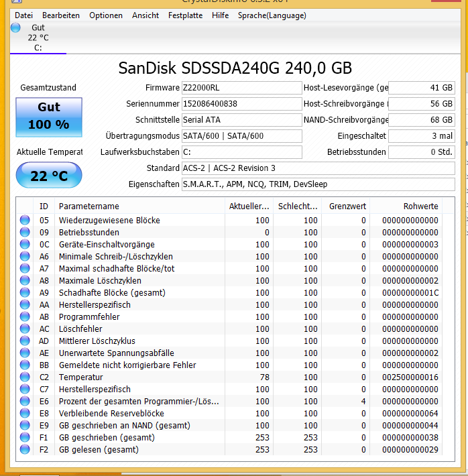Open the Datei menu
Image resolution: width=468 pixels, height=476 pixels.
pos(23,15)
